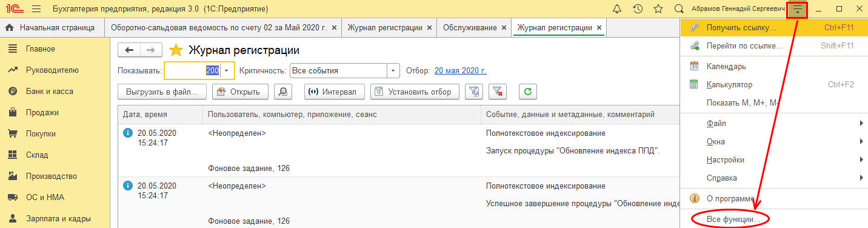Click the forward navigation arrow
Screen dimensions: 868x228
click(151, 50)
